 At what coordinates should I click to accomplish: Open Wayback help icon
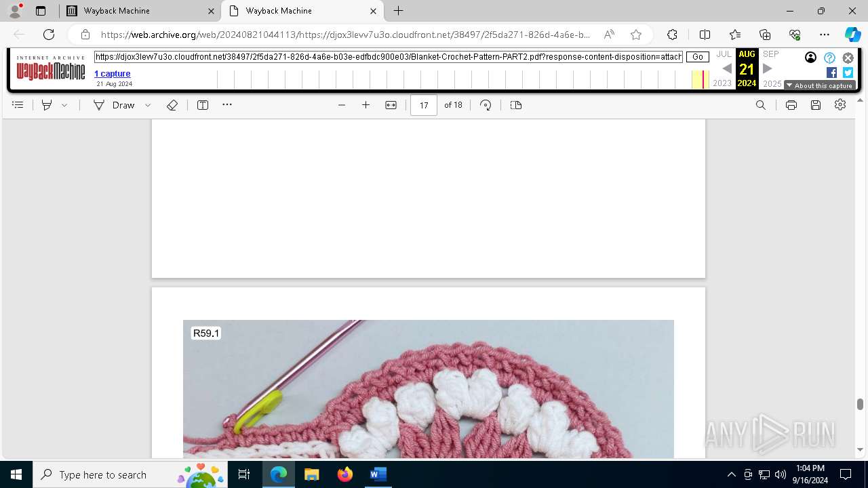829,58
